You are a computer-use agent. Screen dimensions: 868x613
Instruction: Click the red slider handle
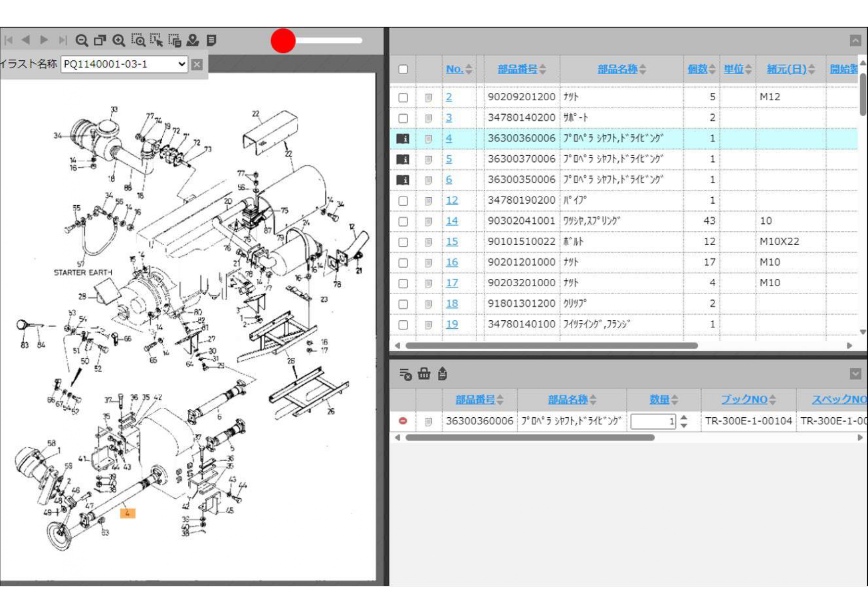(x=283, y=41)
